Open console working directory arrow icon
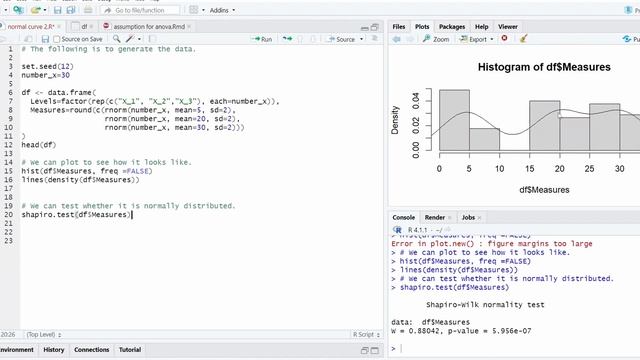 [448, 230]
